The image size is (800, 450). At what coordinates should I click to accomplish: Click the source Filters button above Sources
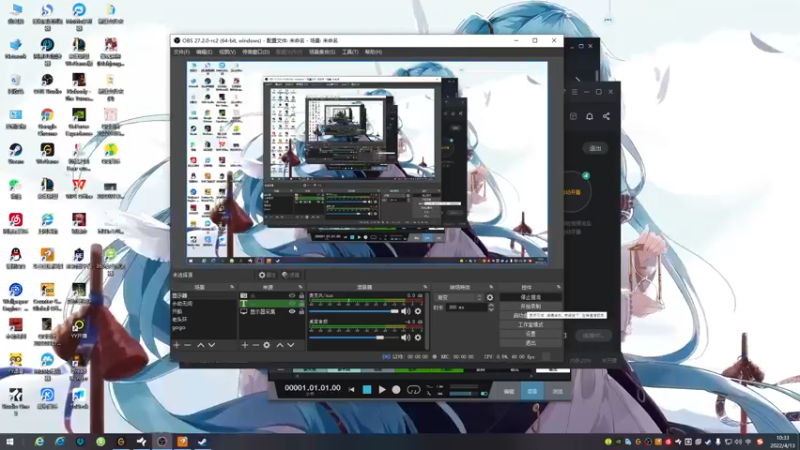[x=291, y=275]
